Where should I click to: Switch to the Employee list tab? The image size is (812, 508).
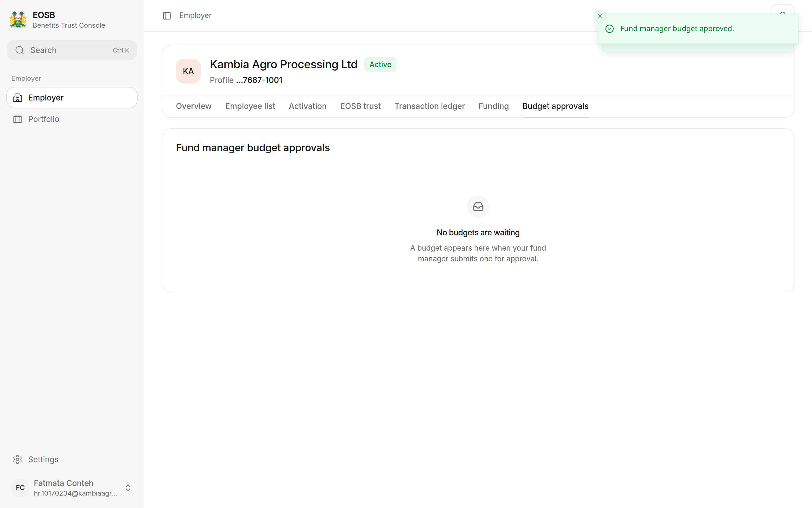point(250,106)
